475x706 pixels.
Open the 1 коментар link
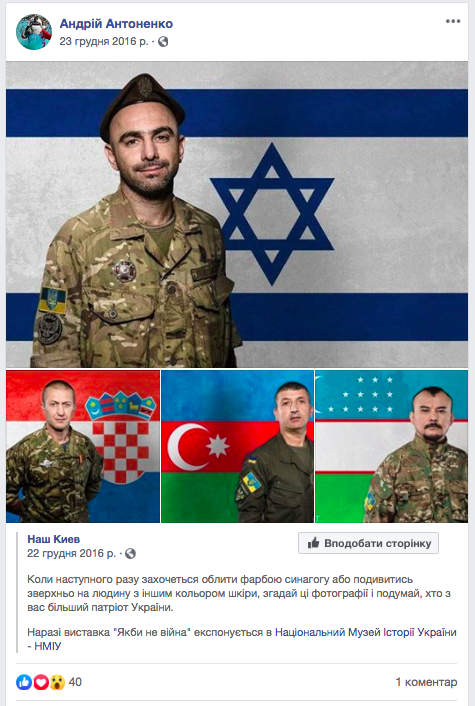click(x=426, y=682)
